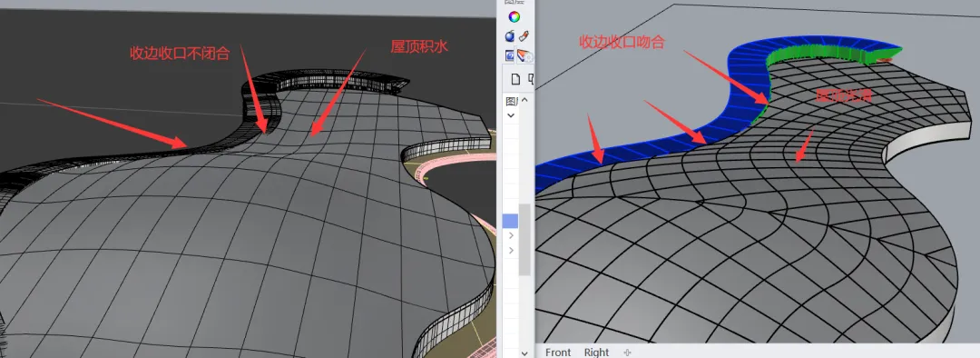Open the help panel icon
The width and height of the screenshot is (980, 358).
coord(509,55)
